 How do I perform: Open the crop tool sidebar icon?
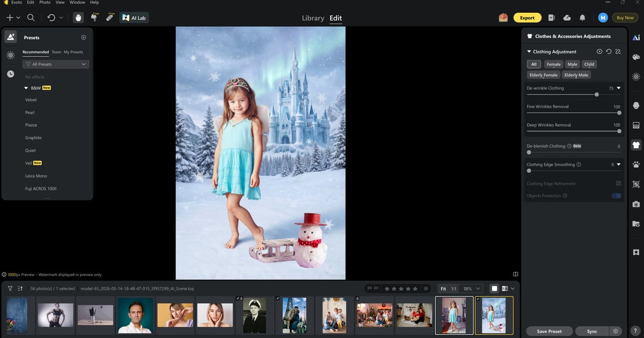point(636,184)
